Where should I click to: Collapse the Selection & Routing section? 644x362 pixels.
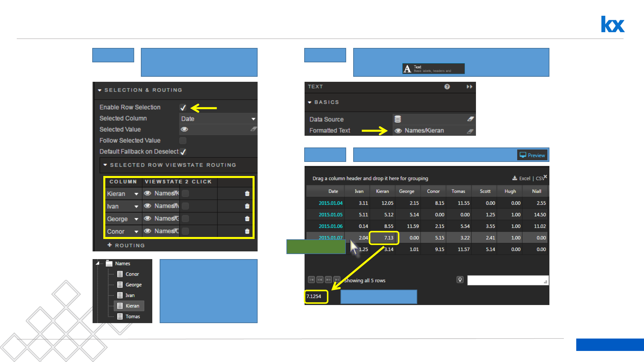click(100, 90)
